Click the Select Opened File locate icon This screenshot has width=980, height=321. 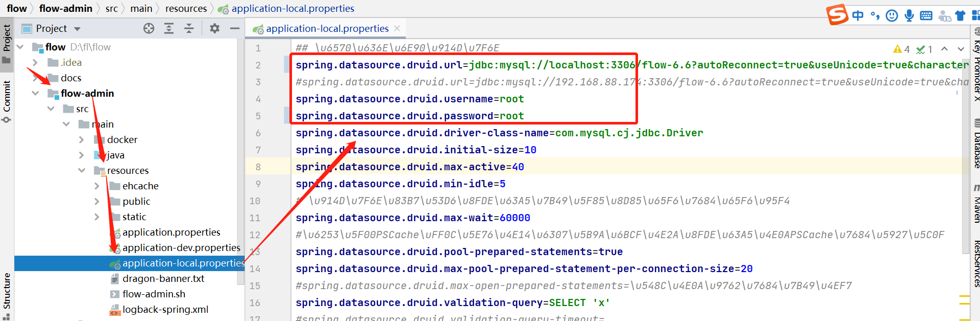(x=149, y=28)
